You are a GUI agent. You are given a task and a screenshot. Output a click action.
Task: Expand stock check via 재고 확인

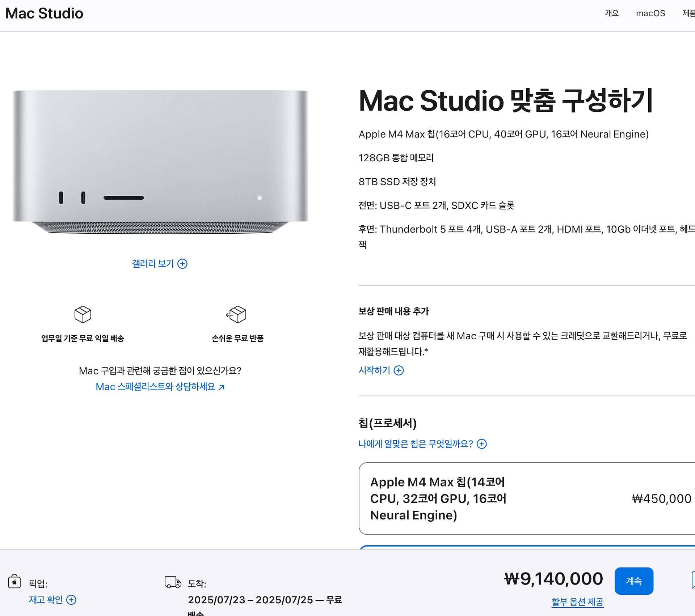point(46,600)
